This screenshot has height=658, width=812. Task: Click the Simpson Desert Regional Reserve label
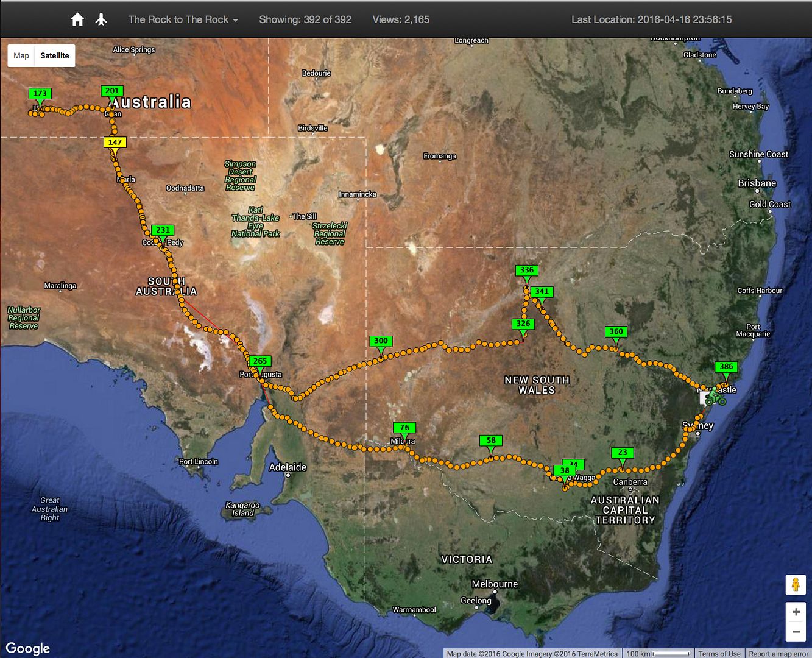241,176
